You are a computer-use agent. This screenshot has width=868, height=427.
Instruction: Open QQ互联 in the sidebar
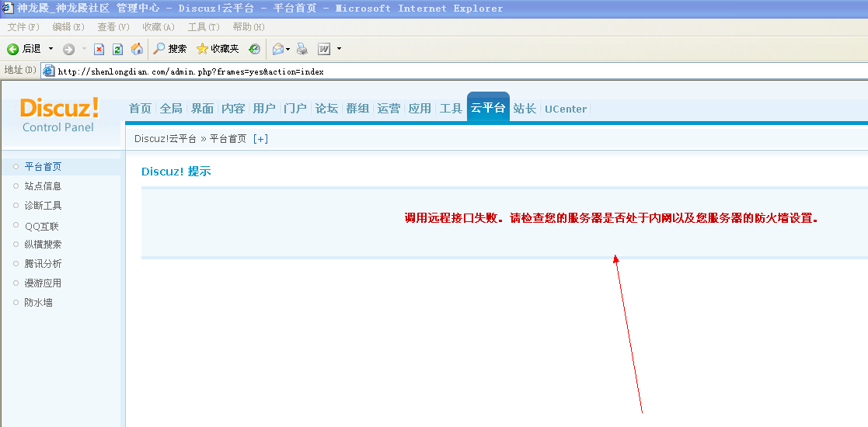(41, 226)
